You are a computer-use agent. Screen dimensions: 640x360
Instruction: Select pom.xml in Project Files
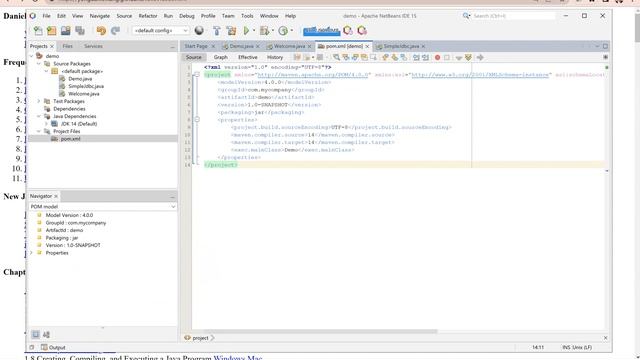tap(70, 139)
